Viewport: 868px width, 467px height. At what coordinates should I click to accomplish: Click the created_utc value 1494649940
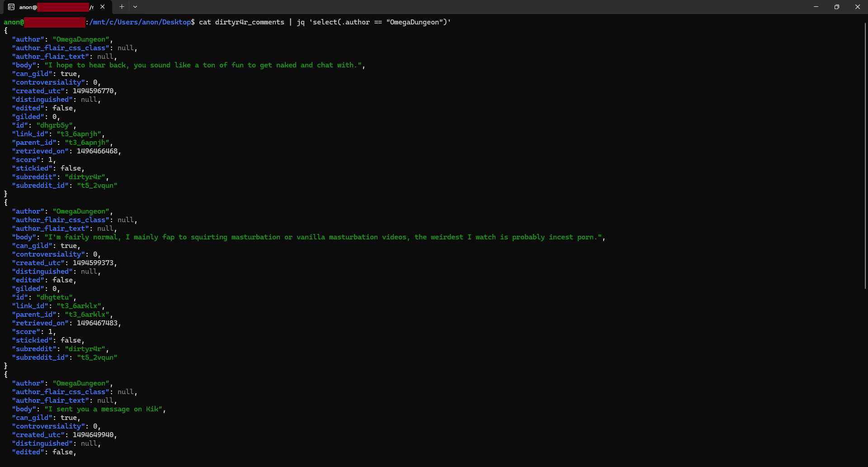93,435
